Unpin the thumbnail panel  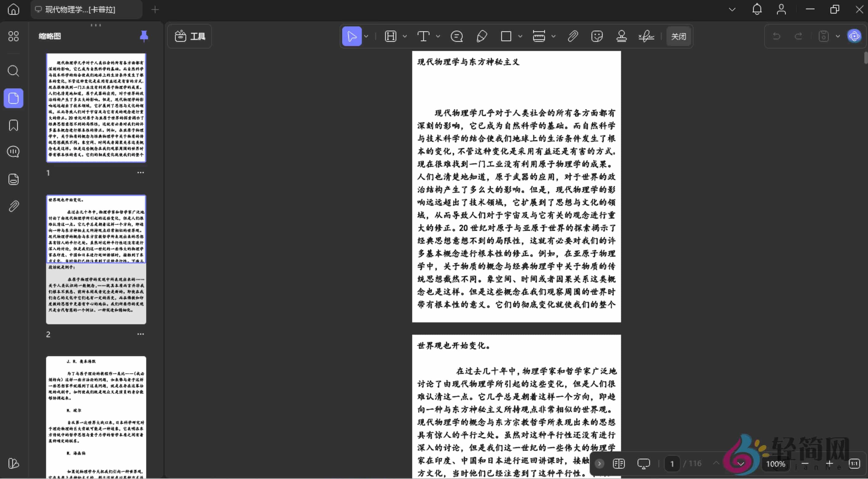[144, 36]
